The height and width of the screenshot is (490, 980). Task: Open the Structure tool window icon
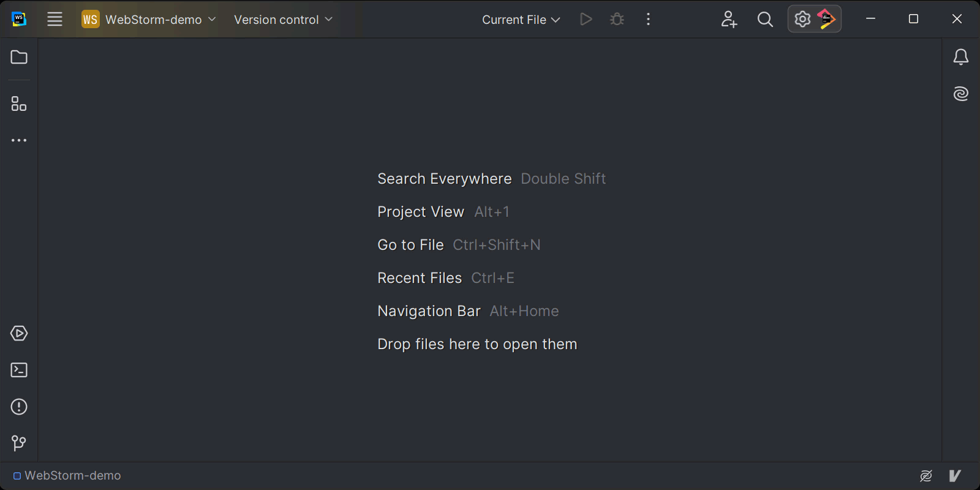[18, 104]
